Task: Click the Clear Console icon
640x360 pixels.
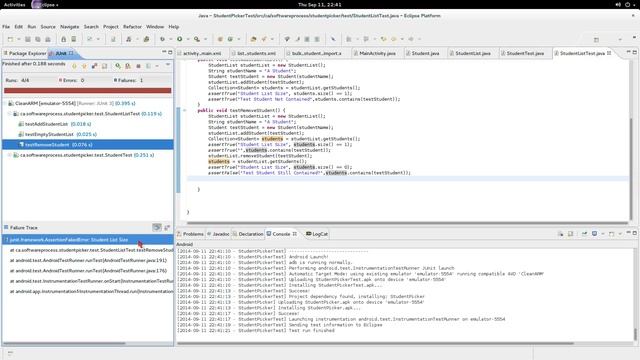Action: (x=560, y=234)
